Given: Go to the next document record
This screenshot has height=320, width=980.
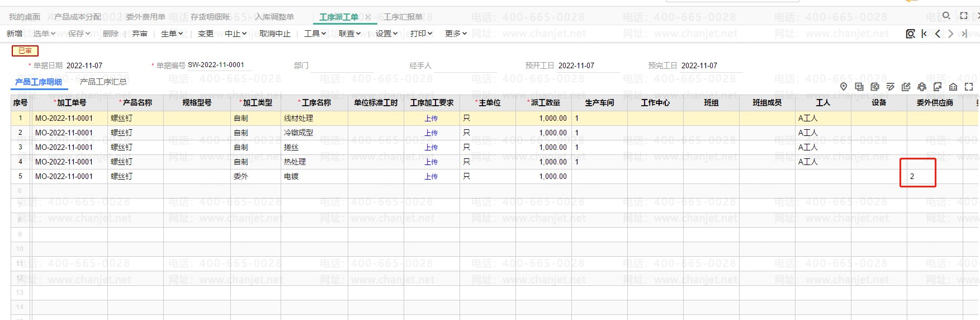Looking at the screenshot, I should tap(951, 34).
